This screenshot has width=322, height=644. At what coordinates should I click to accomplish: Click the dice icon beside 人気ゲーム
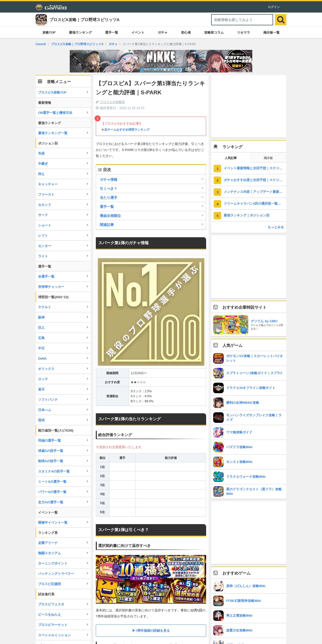coord(215,345)
